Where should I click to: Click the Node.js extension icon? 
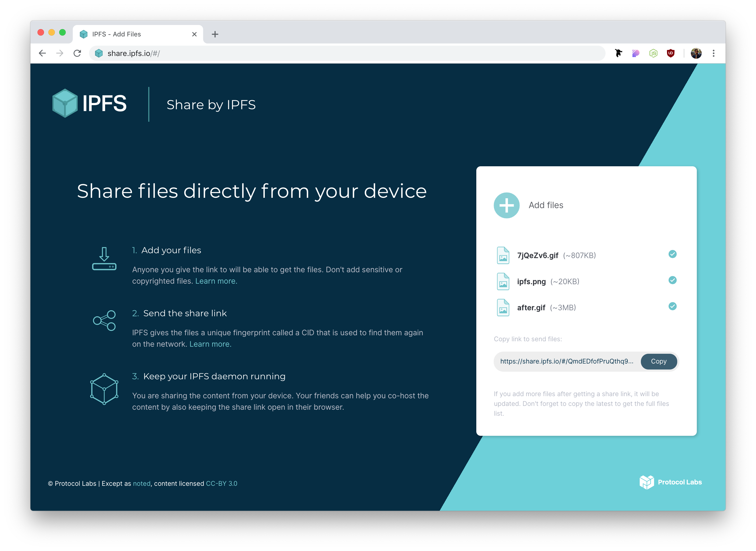tap(653, 53)
